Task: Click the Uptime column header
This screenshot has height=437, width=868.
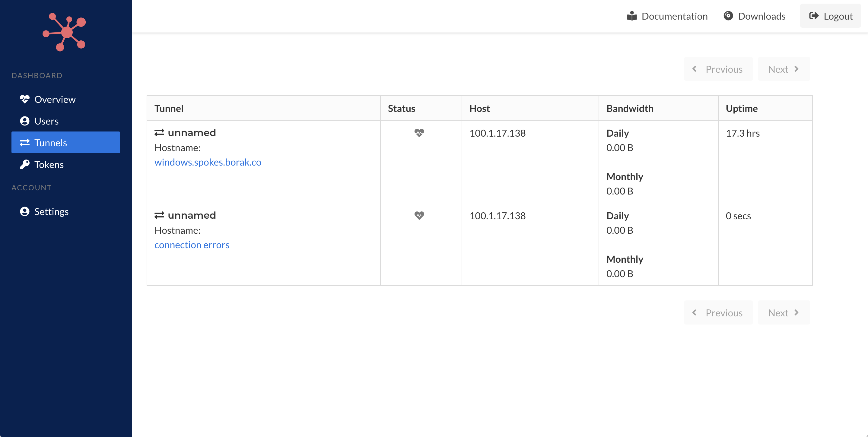Action: [x=765, y=108]
